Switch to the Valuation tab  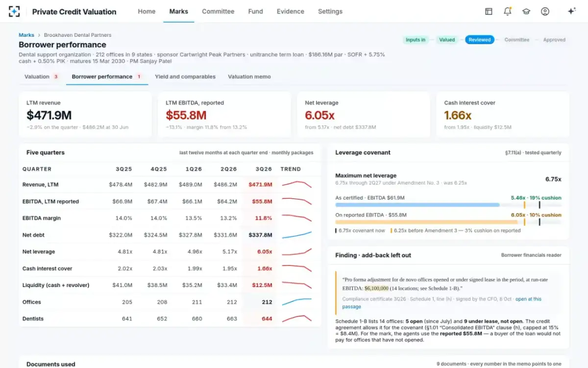42,77
